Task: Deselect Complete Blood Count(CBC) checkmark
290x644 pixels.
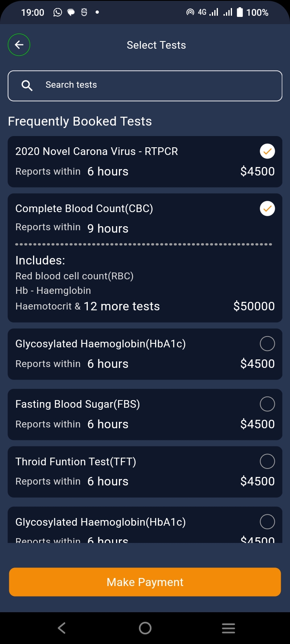Action: click(x=267, y=208)
